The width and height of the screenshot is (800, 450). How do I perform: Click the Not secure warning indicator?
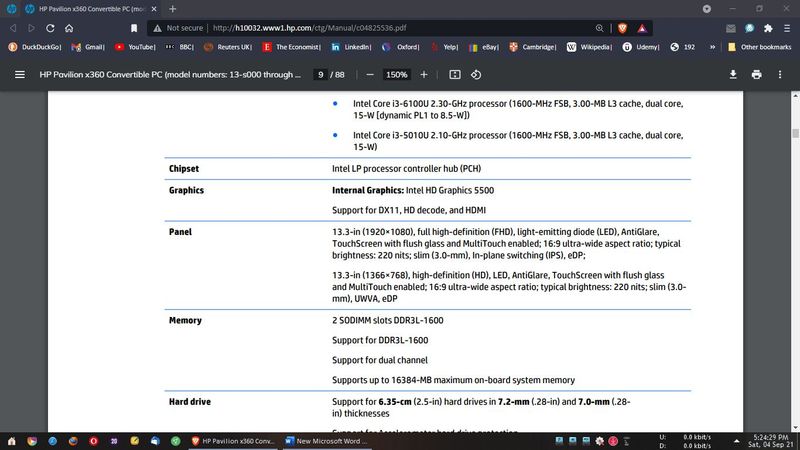178,28
